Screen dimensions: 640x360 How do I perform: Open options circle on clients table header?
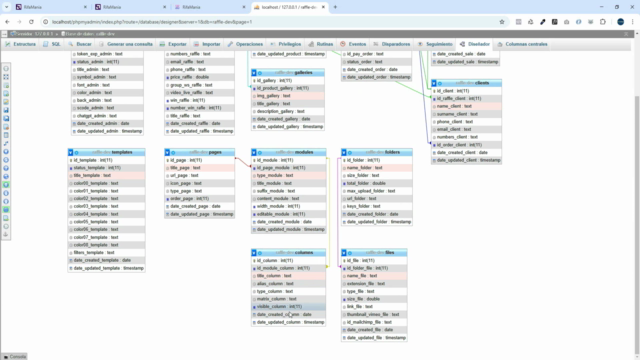coord(440,83)
